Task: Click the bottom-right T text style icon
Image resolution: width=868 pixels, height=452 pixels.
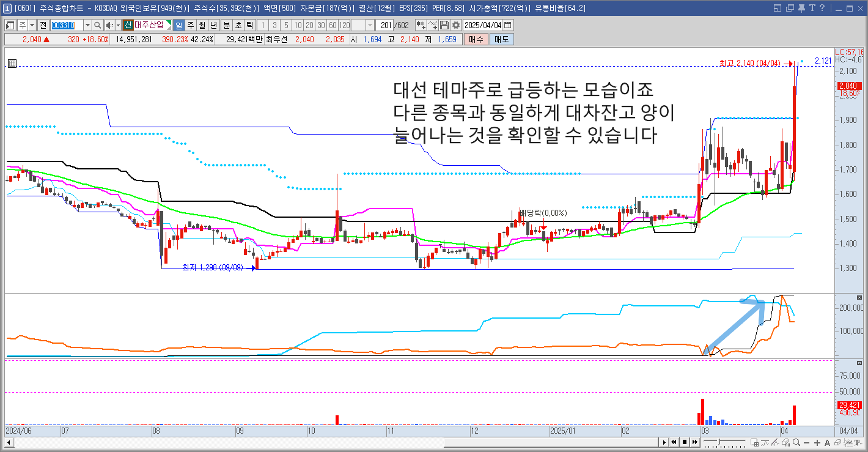Action: (x=858, y=442)
